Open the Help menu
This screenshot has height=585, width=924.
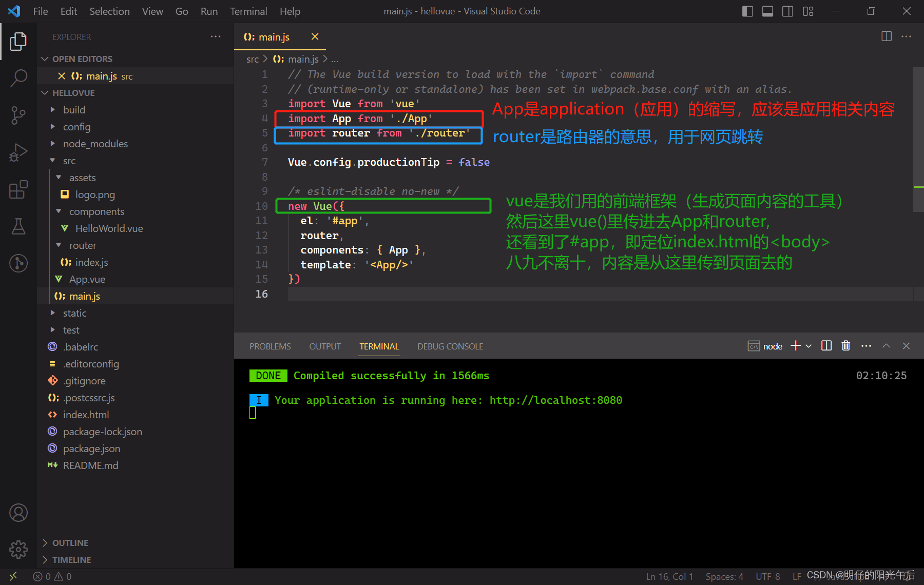point(290,11)
